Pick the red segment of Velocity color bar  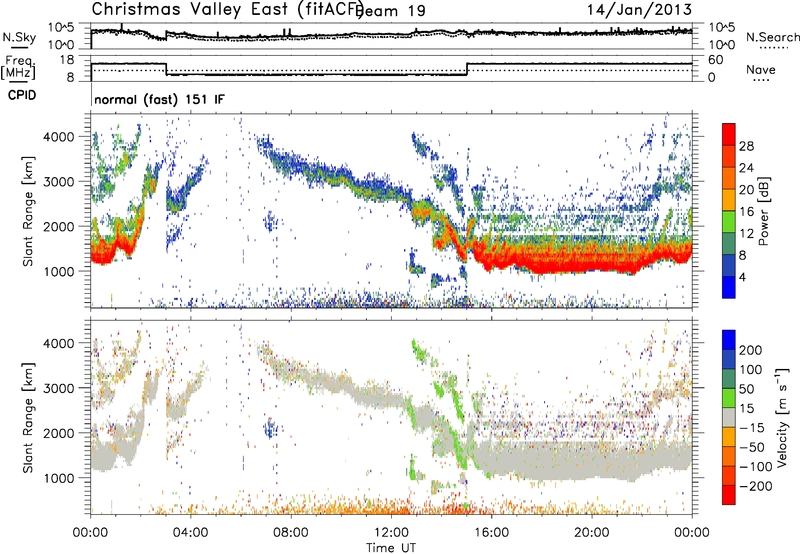729,495
